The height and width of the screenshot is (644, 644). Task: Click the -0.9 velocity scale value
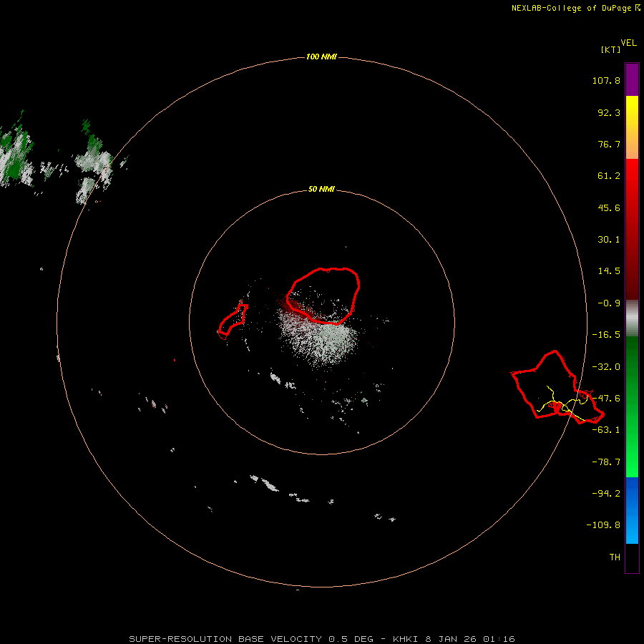pos(609,303)
